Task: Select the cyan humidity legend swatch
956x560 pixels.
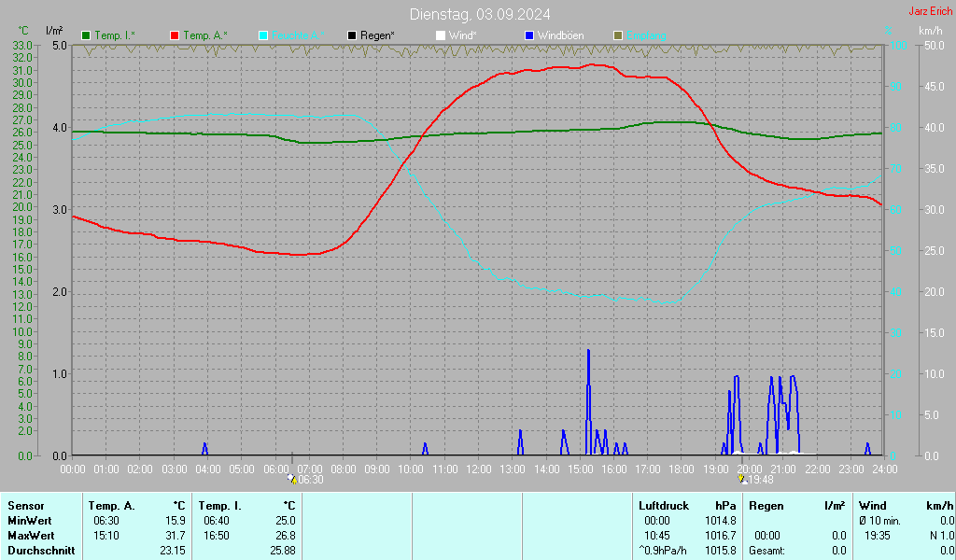Action: point(263,35)
